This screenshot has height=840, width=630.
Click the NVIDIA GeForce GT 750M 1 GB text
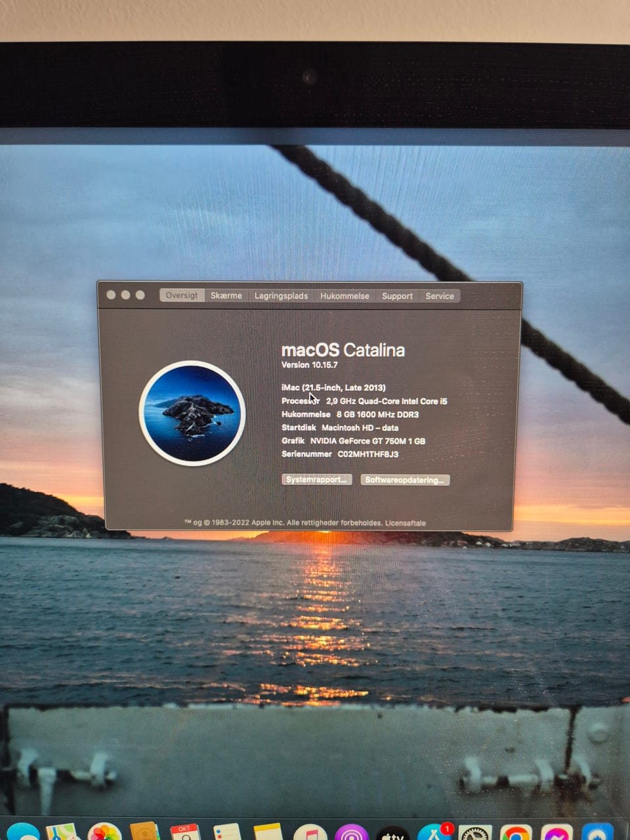coord(368,441)
